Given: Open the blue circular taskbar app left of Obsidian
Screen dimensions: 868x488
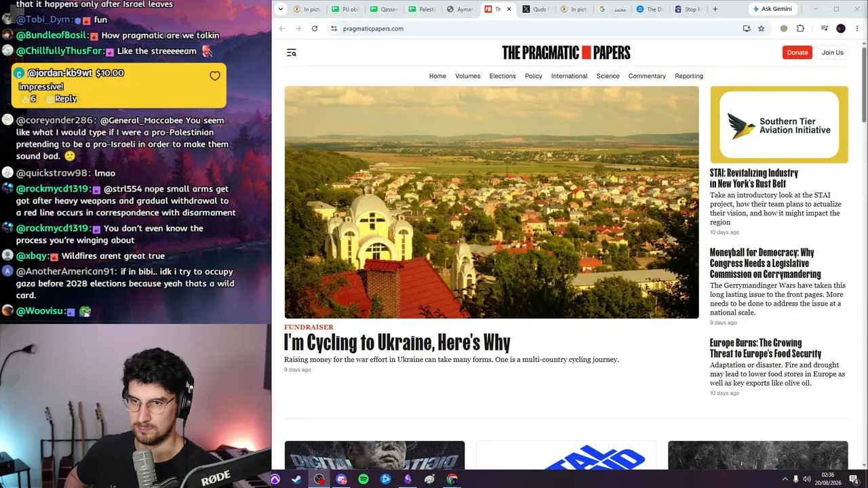Looking at the screenshot, I should coord(385,479).
